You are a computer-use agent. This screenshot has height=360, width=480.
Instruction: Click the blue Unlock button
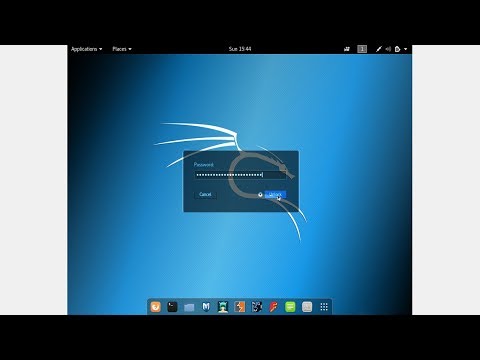click(275, 194)
